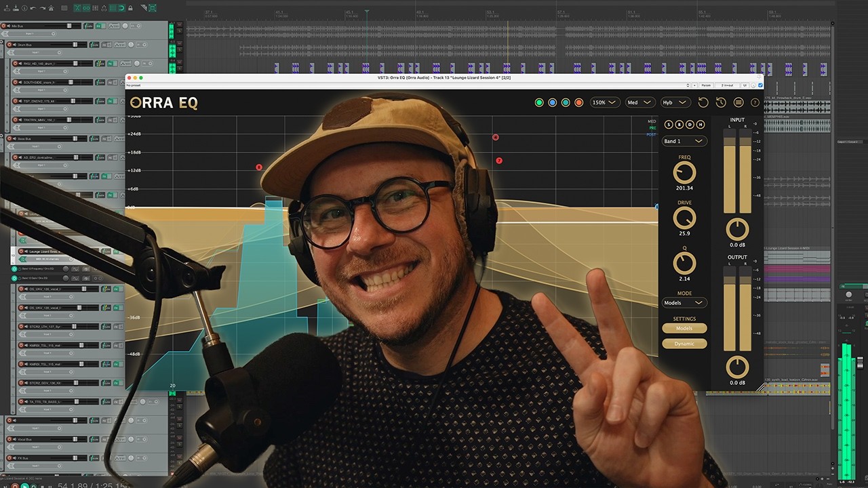
Task: Toggle the grid lines icon in REAPER toolbar
Action: pyautogui.click(x=113, y=8)
